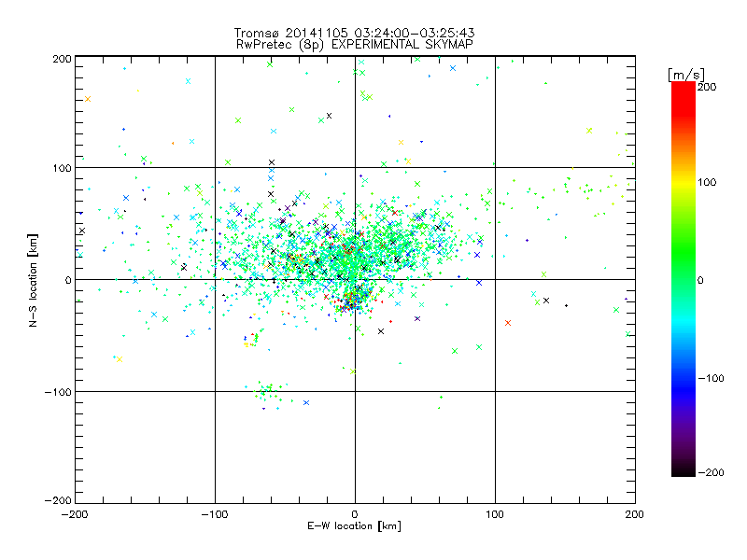747x560 pixels.
Task: Click the "E-W location [km]" axis title
Action: (x=354, y=526)
